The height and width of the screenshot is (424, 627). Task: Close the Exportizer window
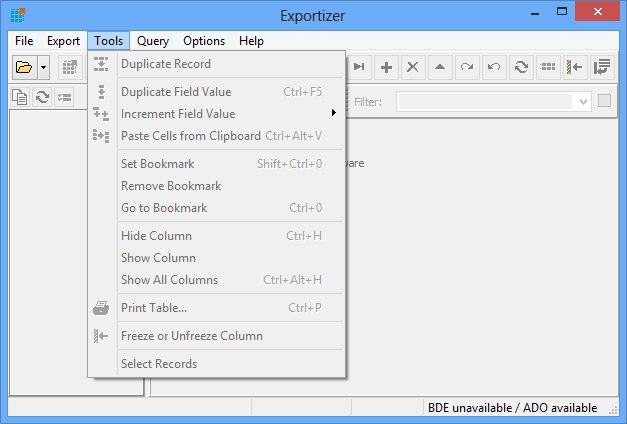click(x=598, y=12)
